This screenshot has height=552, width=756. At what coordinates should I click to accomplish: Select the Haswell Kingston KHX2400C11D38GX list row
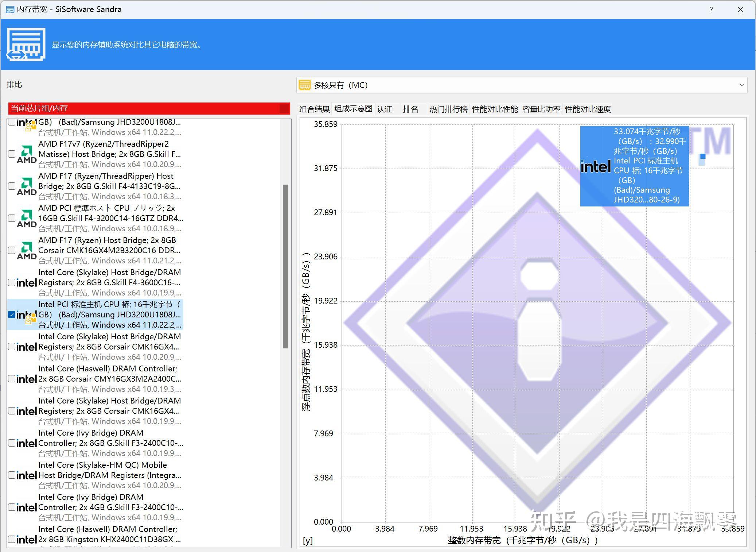click(x=95, y=535)
